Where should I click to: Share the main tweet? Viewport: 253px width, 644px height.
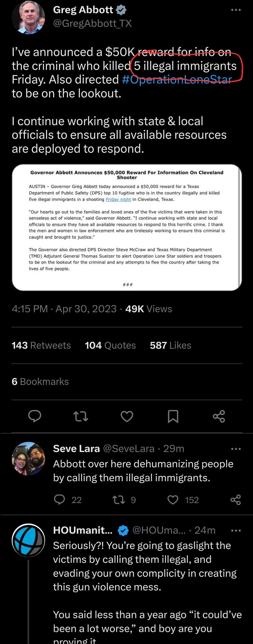tap(219, 416)
